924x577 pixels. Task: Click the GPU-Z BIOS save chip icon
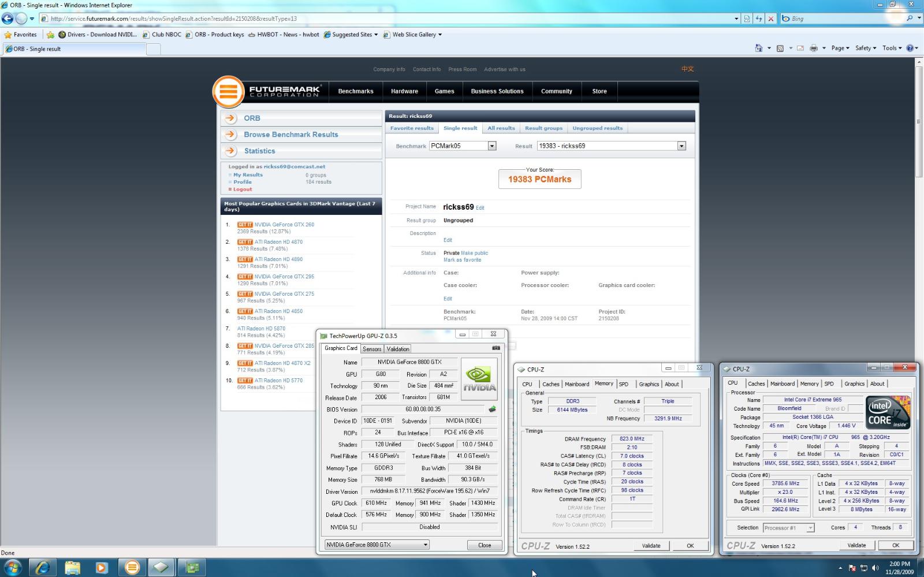(x=492, y=409)
